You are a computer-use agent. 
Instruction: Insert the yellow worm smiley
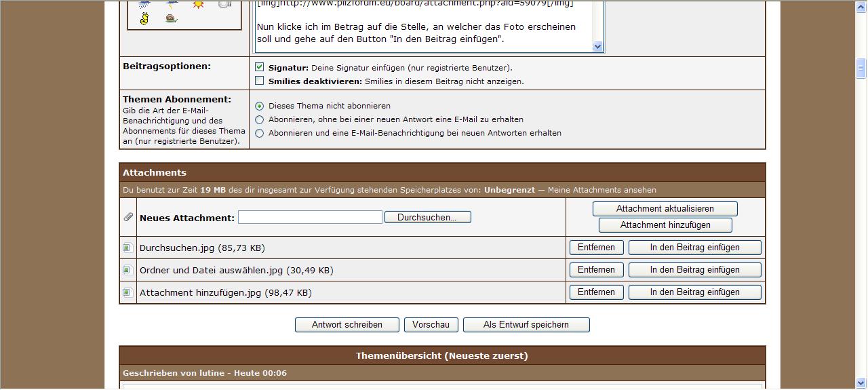(x=144, y=19)
